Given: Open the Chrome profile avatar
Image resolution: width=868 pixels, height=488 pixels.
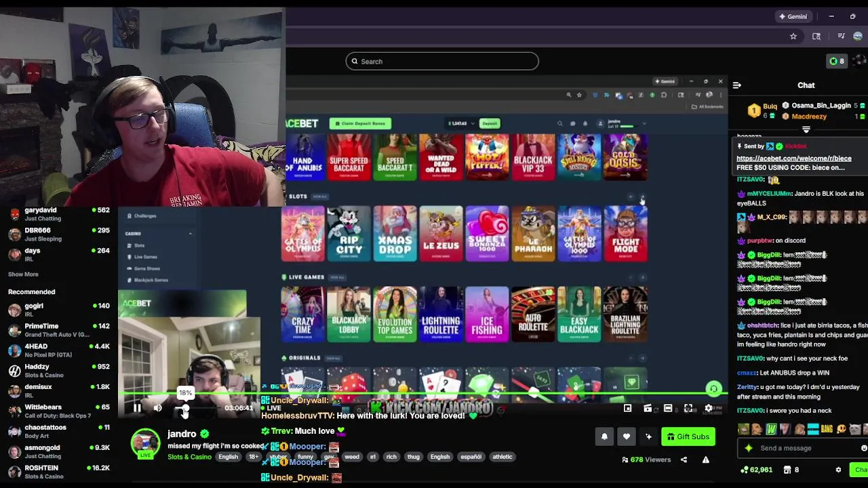Looking at the screenshot, I should click(858, 37).
